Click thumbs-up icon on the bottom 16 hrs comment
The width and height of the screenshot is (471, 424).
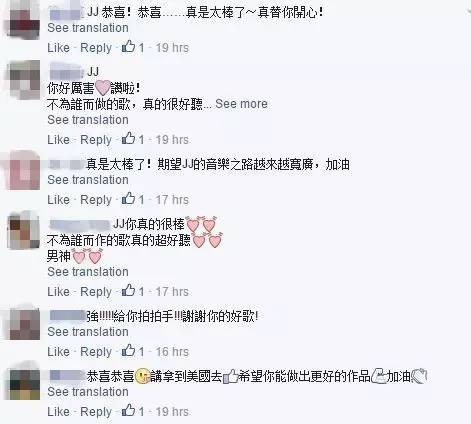point(128,351)
